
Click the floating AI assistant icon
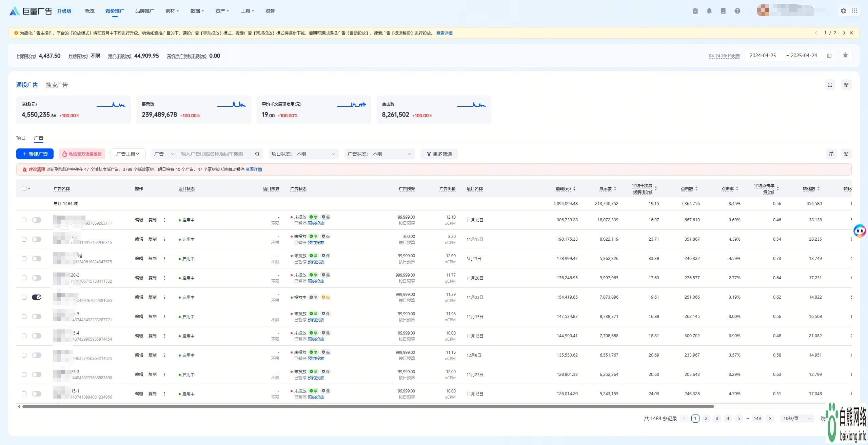click(x=860, y=231)
